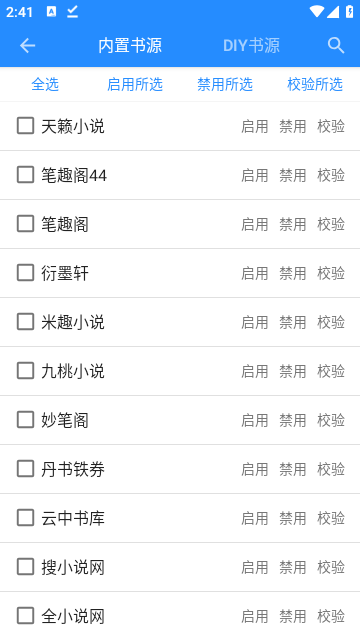Disable 米趣小说 using its 禁用 button
The image size is (360, 640).
(293, 322)
